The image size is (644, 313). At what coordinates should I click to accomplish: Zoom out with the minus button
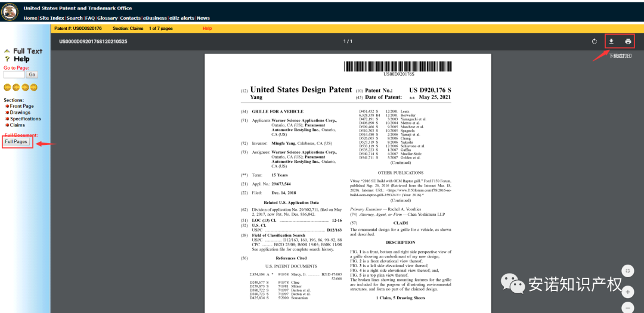(627, 307)
